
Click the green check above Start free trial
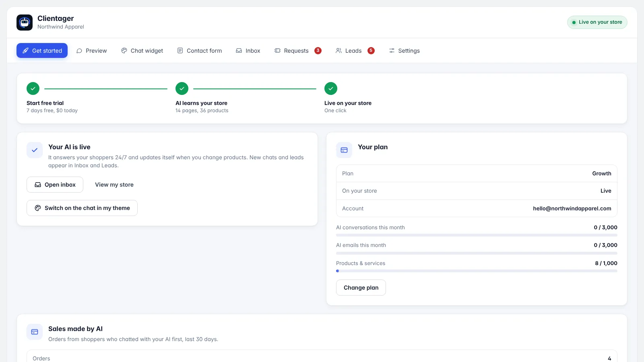(x=33, y=88)
